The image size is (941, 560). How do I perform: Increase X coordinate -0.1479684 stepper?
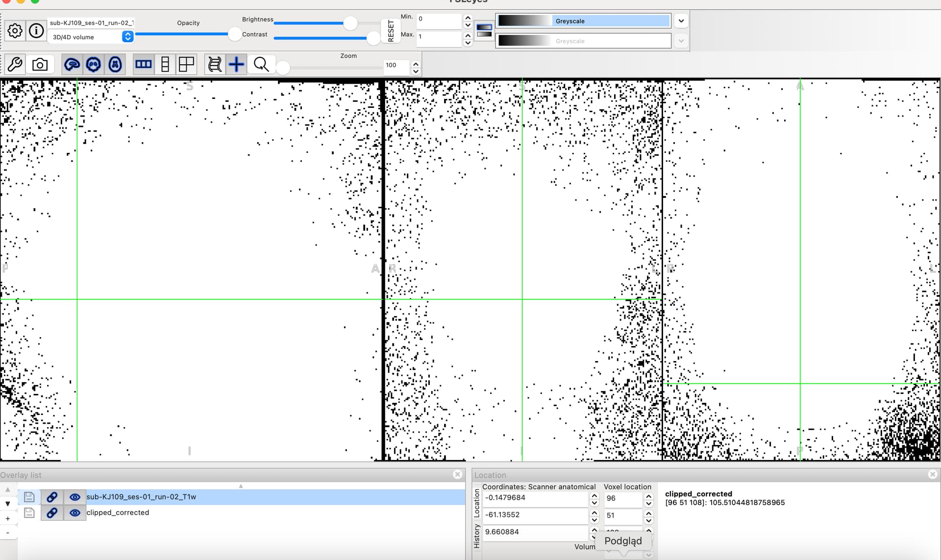594,496
